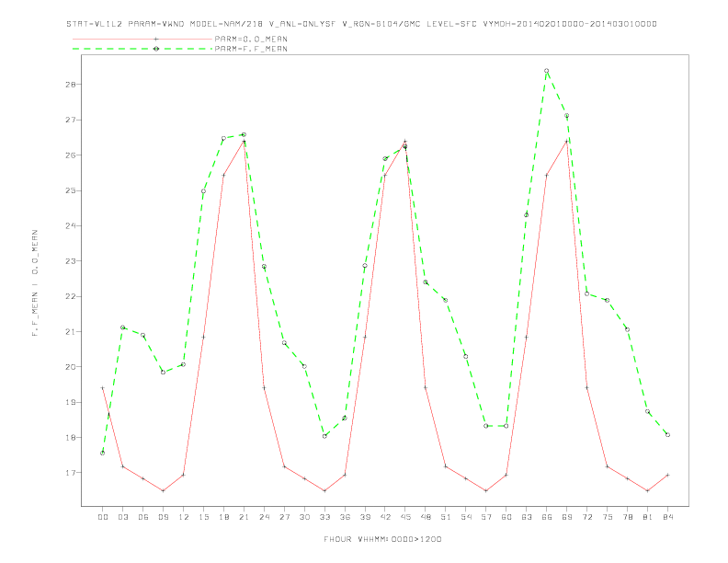Viewport: 728px width, 563px height.
Task: Click y-axis tick label 20
Action: tap(71, 367)
